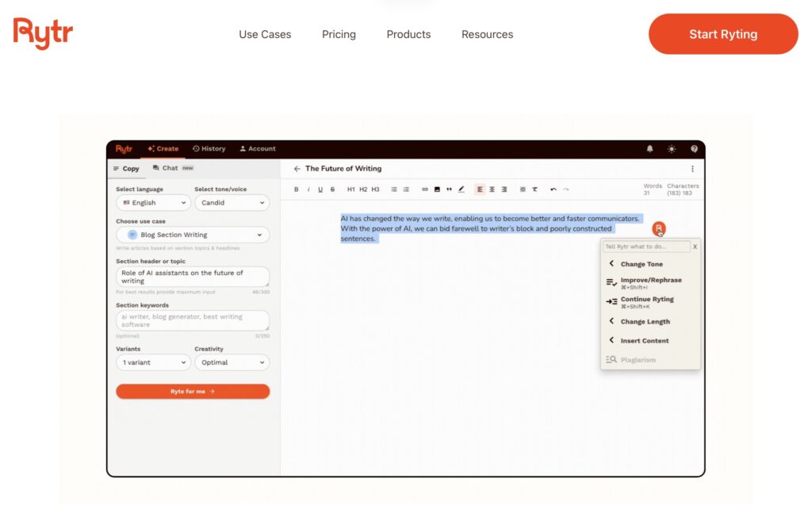Switch to the Create tab in the app
Viewport: 812px width, 528px height.
pos(163,148)
